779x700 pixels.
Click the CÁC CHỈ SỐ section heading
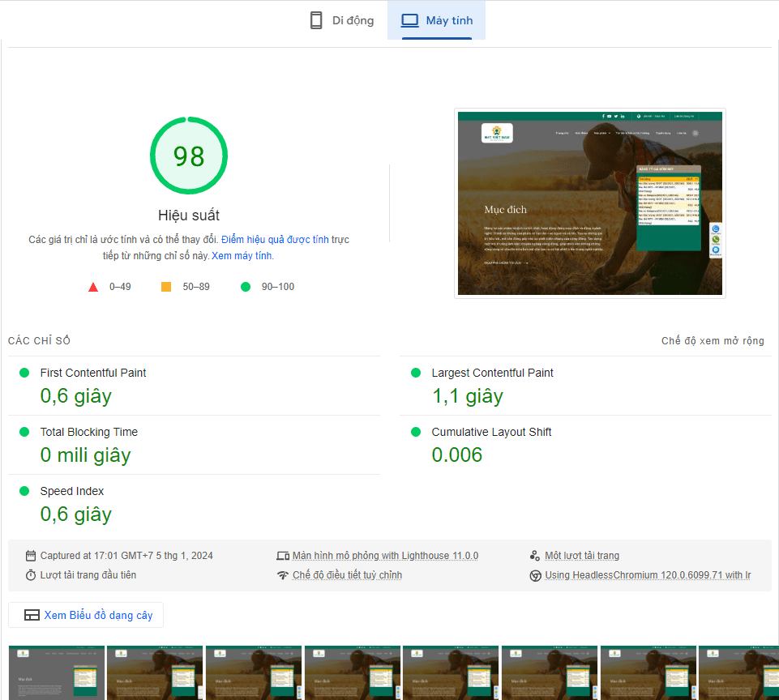(x=39, y=340)
